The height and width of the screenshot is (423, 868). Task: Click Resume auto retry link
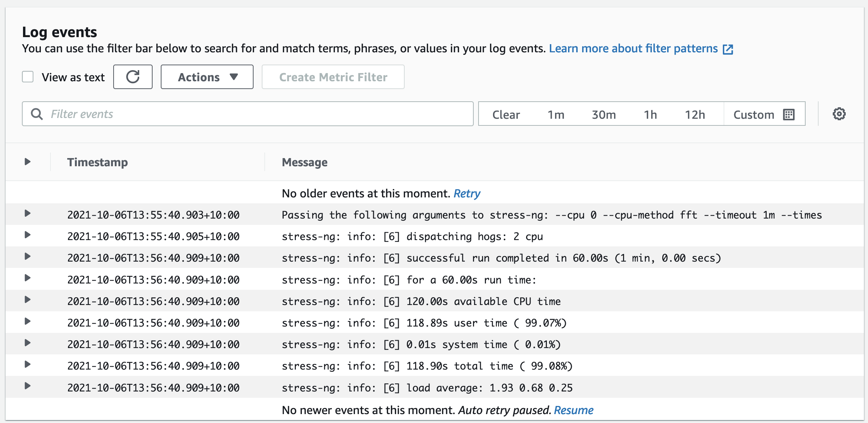tap(574, 410)
